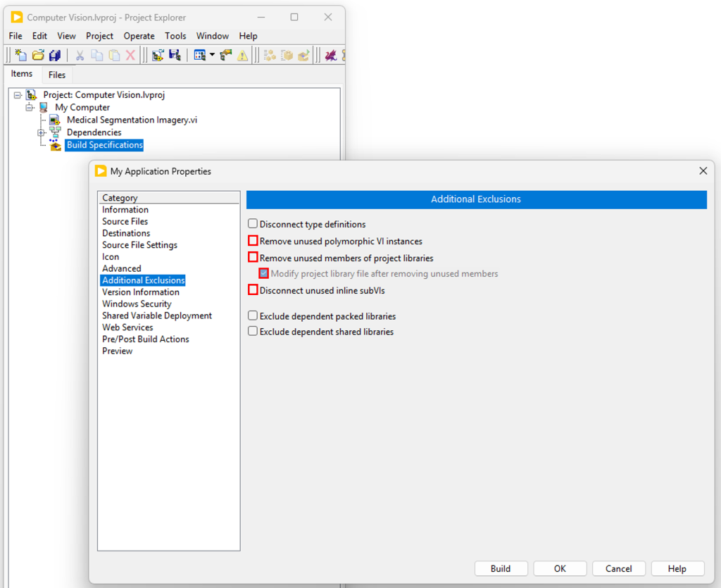Screen dimensions: 721x588
Task: Check Exclude dependent packed libraries
Action: [x=253, y=315]
